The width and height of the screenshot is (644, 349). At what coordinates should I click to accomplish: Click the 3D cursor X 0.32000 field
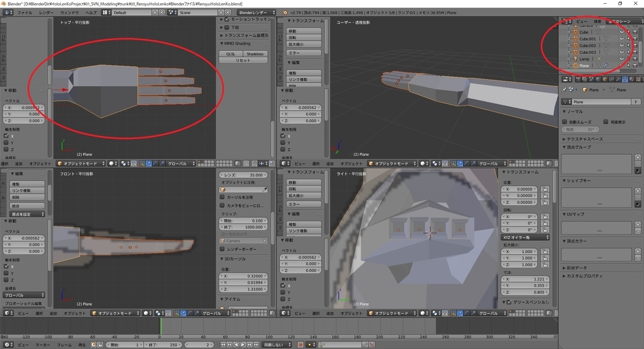tap(243, 276)
